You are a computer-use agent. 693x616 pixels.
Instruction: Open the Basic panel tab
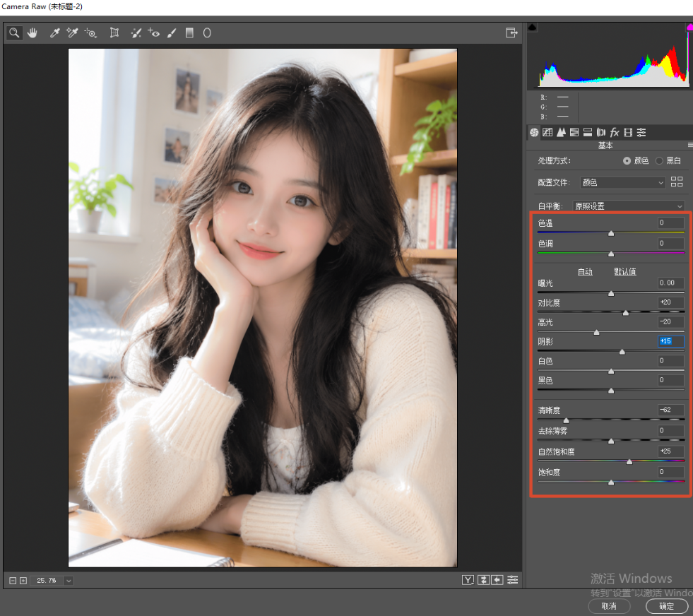point(534,132)
